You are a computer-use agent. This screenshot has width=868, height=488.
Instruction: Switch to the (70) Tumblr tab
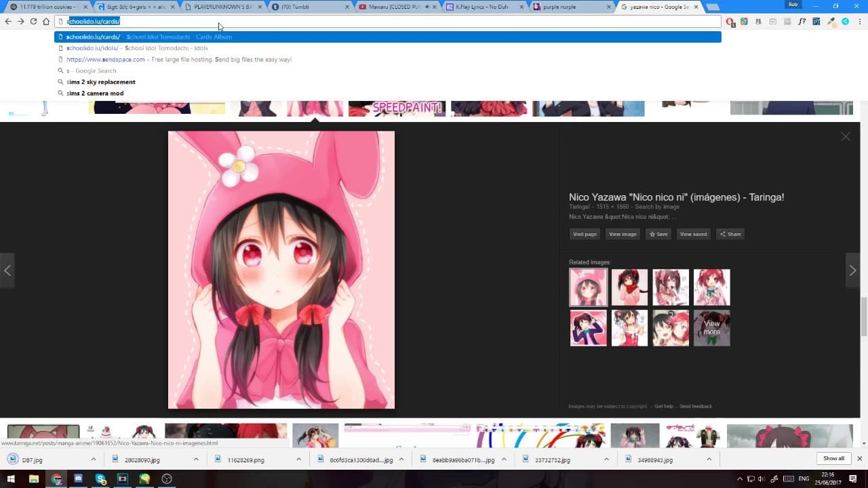click(x=310, y=7)
